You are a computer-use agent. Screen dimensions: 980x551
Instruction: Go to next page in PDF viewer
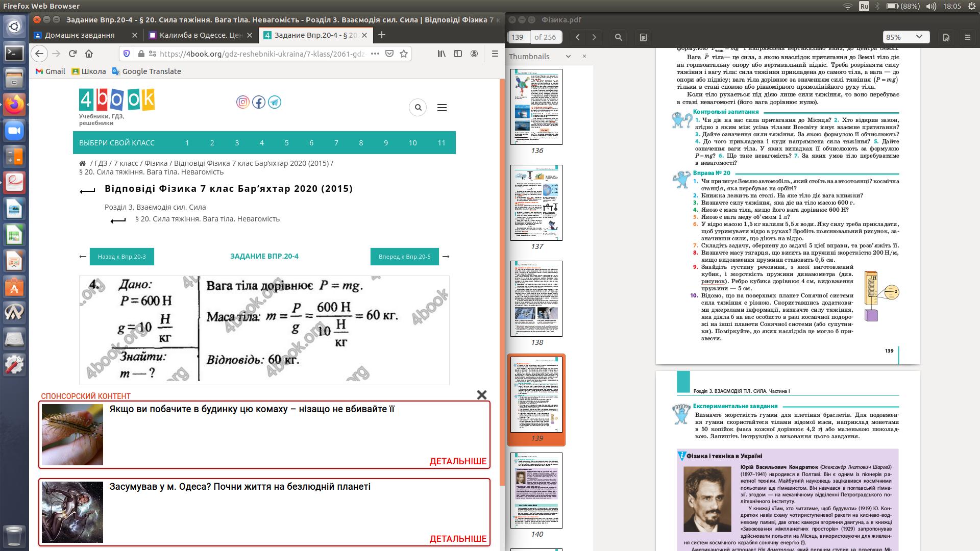pyautogui.click(x=594, y=37)
